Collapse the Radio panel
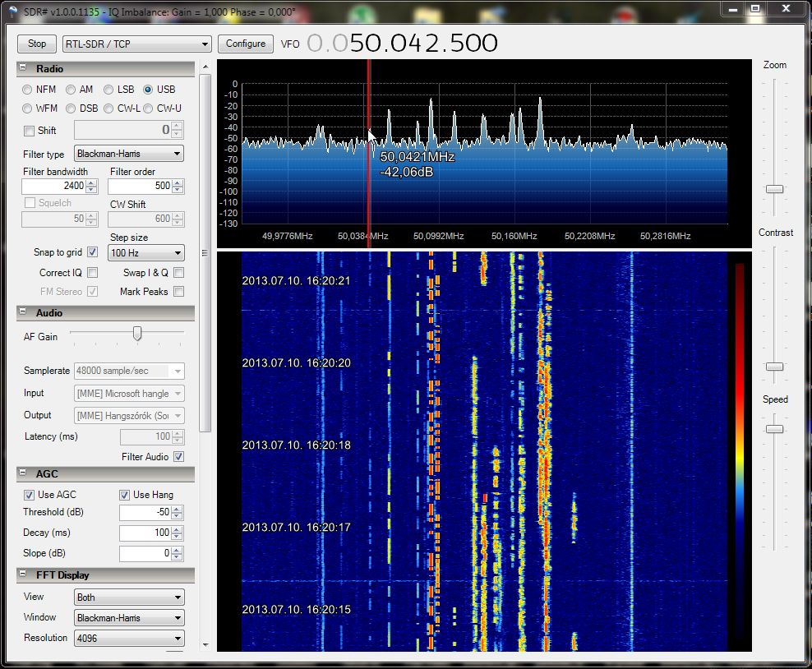This screenshot has height=669, width=812. tap(22, 67)
